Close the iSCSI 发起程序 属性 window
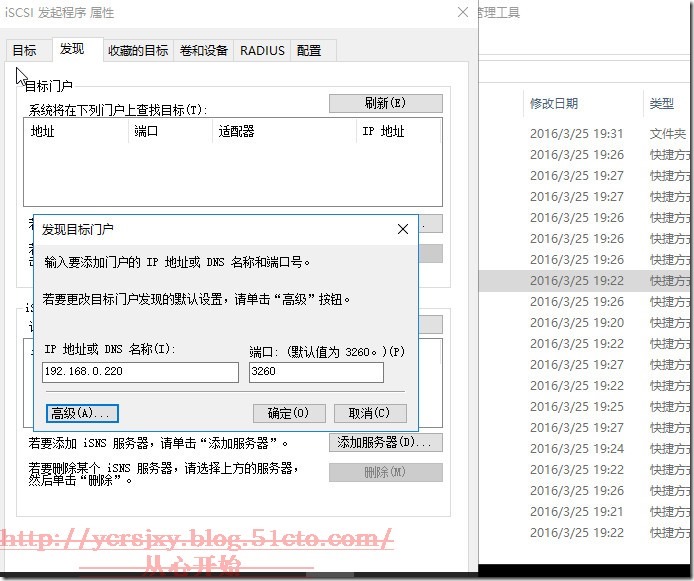 [463, 12]
